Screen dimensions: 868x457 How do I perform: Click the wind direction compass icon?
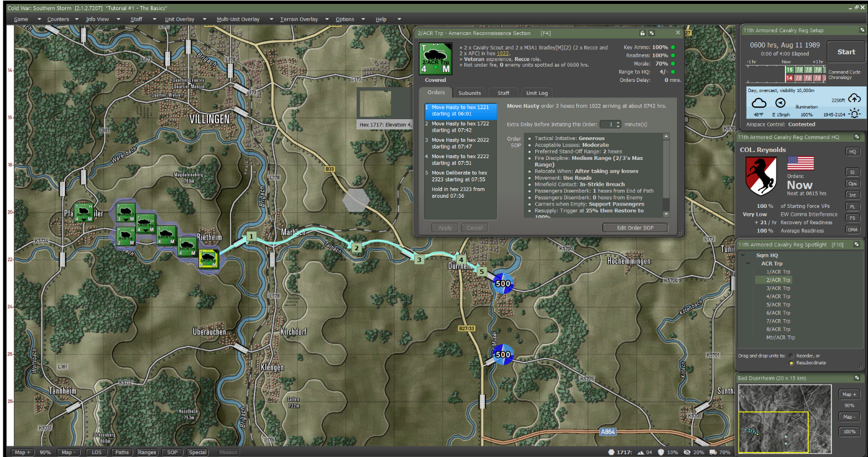(x=781, y=103)
